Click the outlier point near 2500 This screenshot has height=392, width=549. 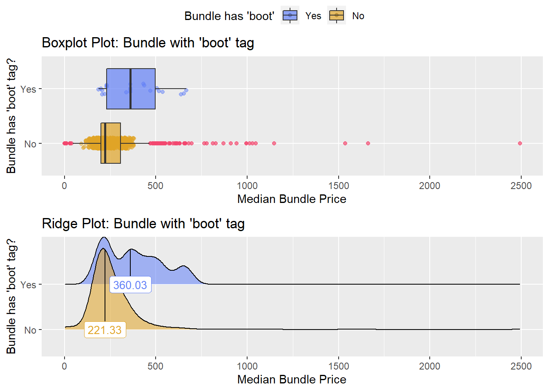pos(520,143)
